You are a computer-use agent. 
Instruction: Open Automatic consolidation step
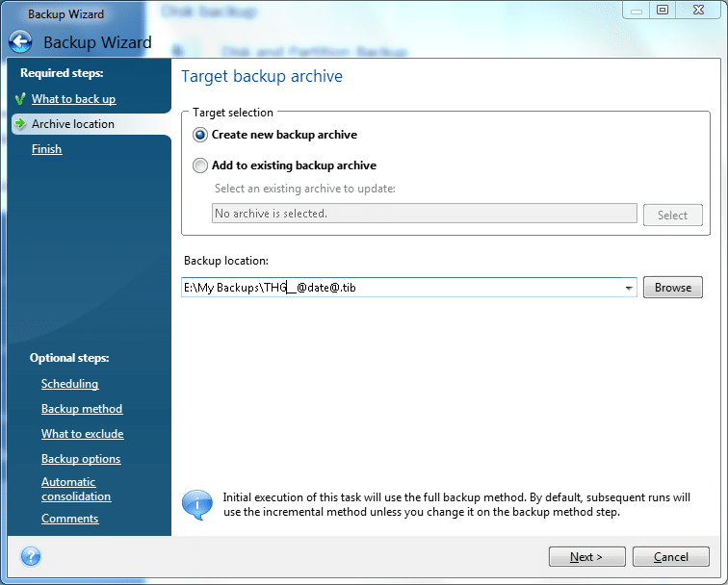pos(76,489)
